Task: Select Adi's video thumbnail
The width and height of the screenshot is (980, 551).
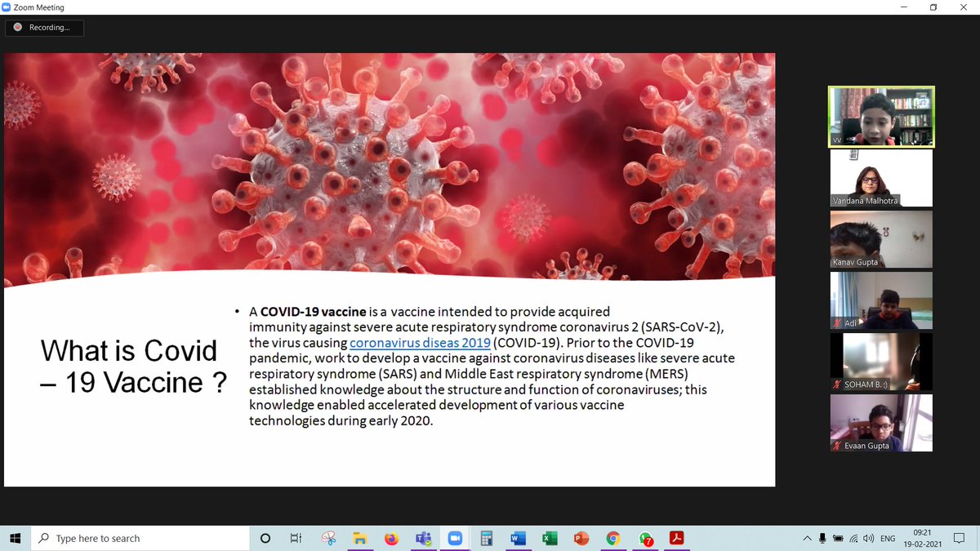Action: 881,300
